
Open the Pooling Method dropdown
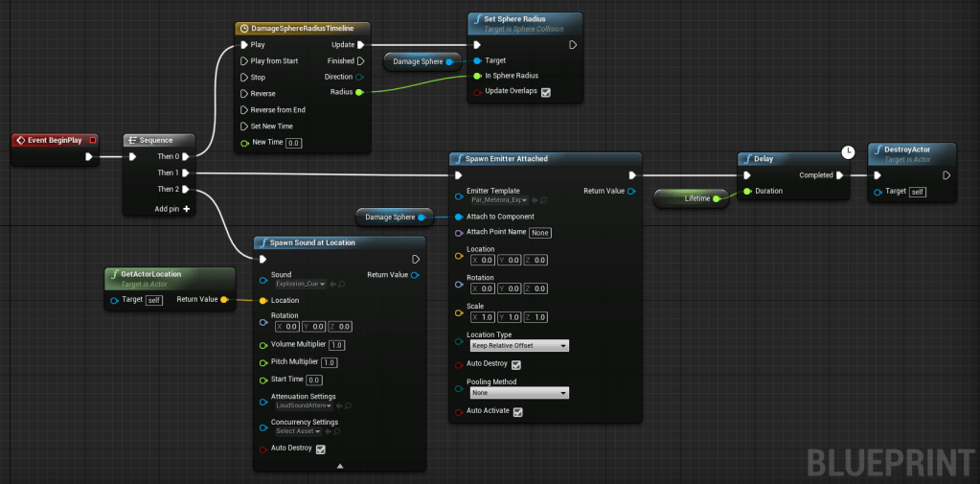tap(517, 392)
